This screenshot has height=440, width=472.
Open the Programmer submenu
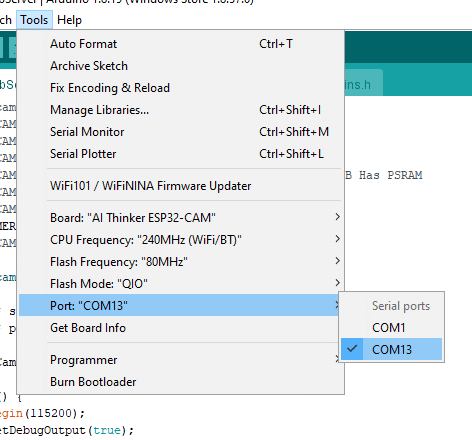[x=180, y=360]
